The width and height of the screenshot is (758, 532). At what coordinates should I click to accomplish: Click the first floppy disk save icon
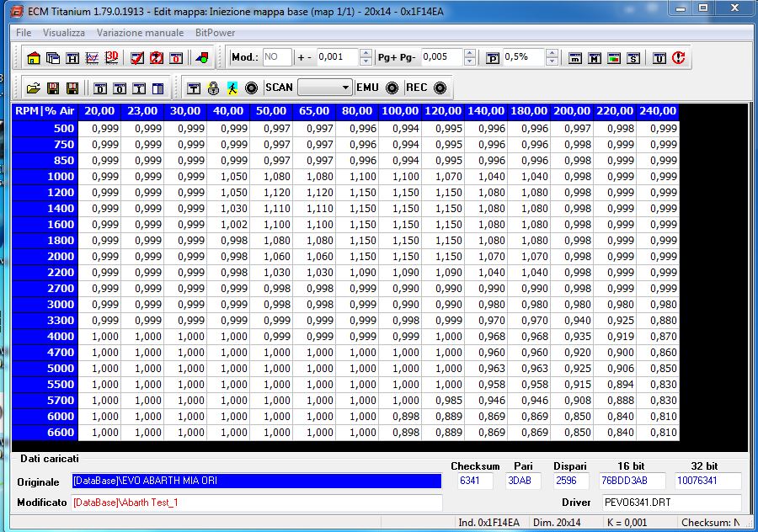tap(53, 88)
